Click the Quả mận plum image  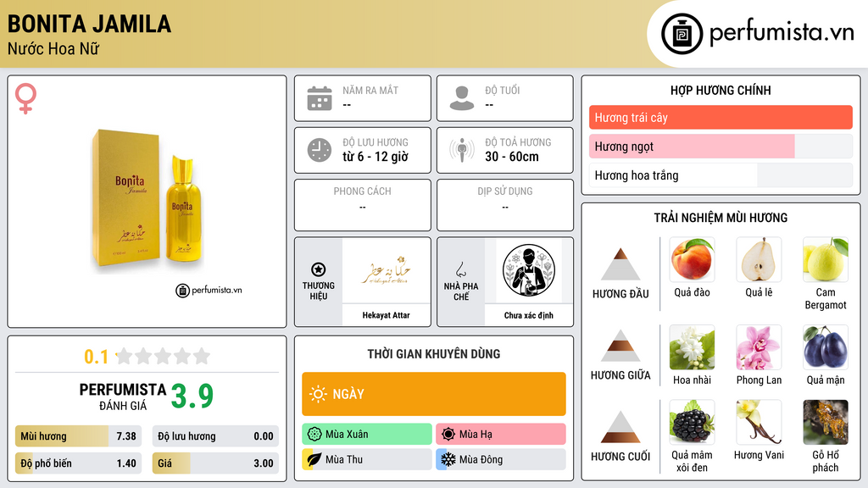pos(826,347)
